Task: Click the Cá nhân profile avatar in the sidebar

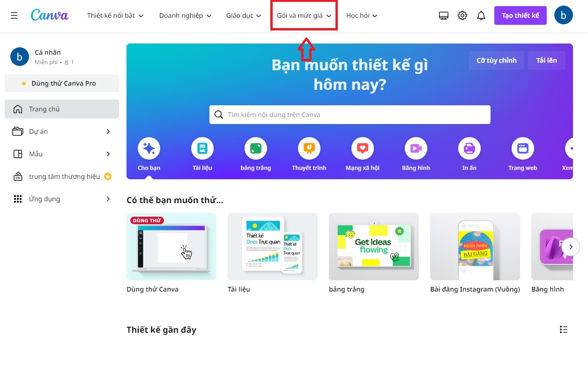Action: (20, 57)
